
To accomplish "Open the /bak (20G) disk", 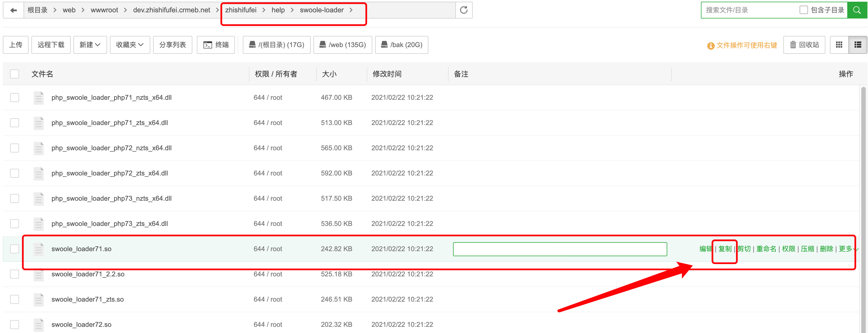I will tap(402, 45).
